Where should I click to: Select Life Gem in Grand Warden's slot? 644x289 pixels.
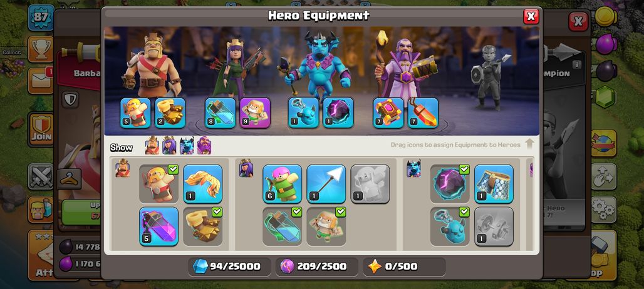423,113
